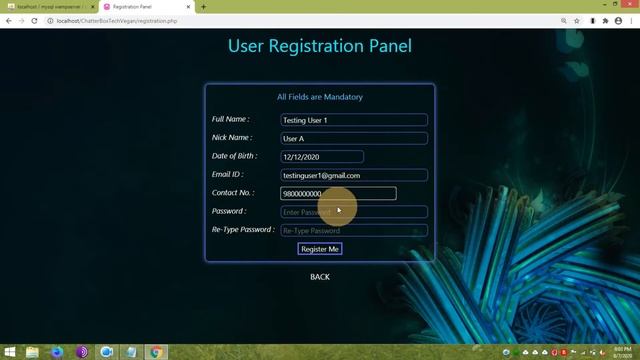
Task: Click the Contact No. field
Action: [x=338, y=193]
